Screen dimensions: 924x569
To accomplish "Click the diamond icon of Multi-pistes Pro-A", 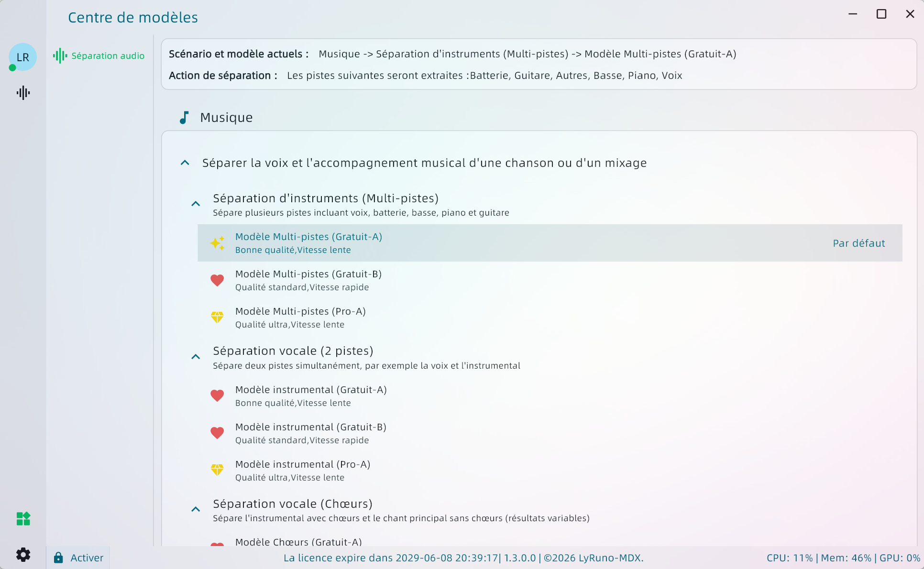I will (x=217, y=317).
